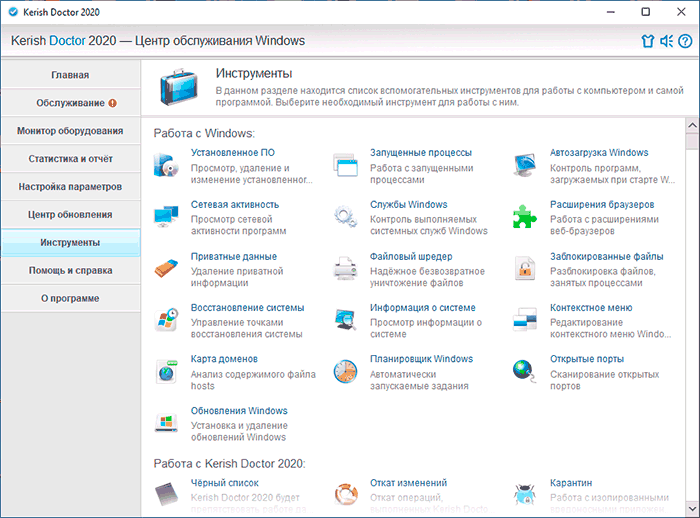Click the Установленное ПО disc icon

[x=167, y=165]
